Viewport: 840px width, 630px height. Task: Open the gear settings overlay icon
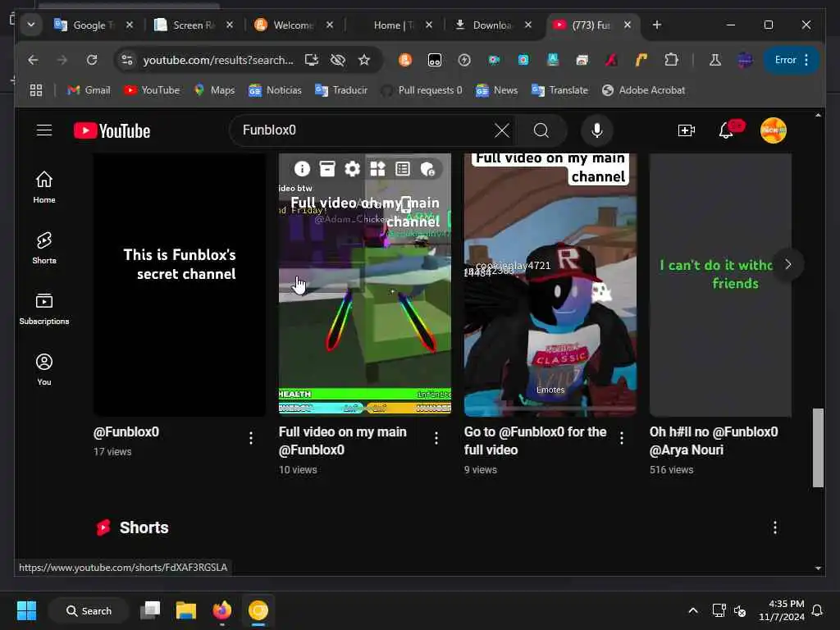tap(352, 169)
